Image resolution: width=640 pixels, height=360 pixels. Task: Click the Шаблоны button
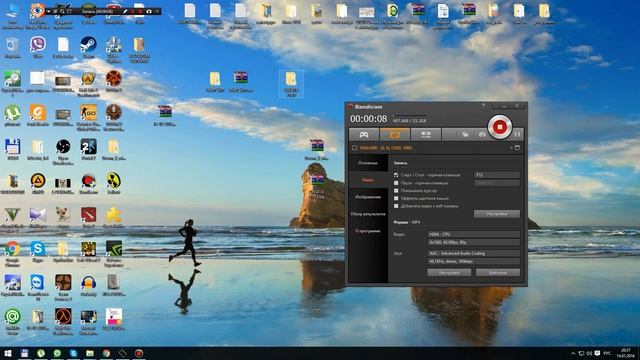(x=498, y=272)
